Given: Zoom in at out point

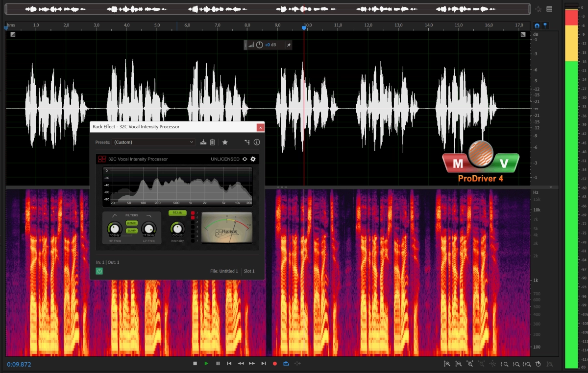Looking at the screenshot, I should coord(516,364).
